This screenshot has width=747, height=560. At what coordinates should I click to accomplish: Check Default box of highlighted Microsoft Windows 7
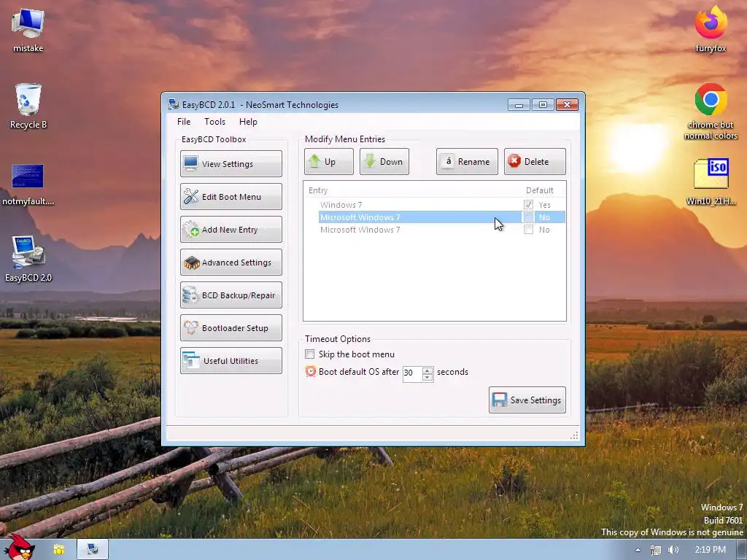point(528,217)
